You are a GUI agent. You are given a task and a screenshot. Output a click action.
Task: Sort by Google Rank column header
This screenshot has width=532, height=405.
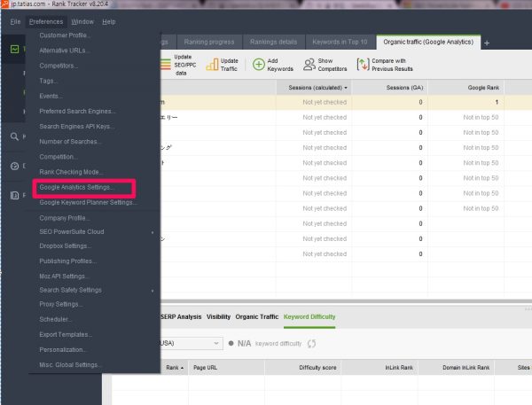pos(465,88)
